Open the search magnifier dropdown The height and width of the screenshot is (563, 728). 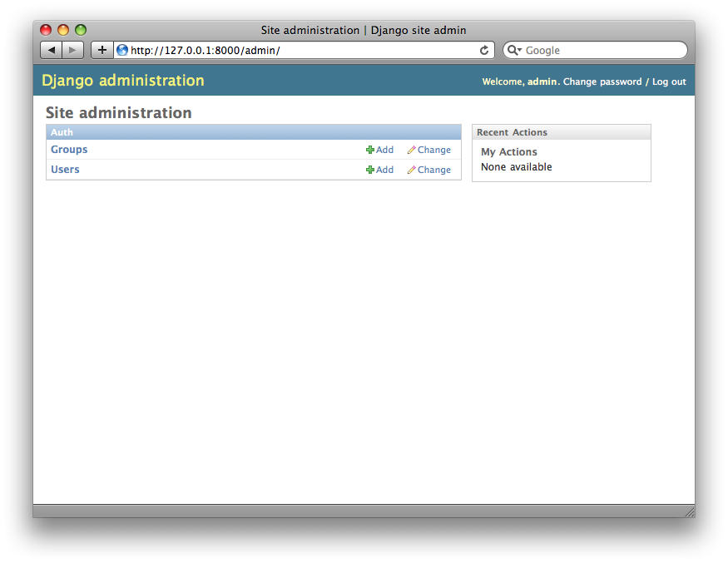pos(514,50)
